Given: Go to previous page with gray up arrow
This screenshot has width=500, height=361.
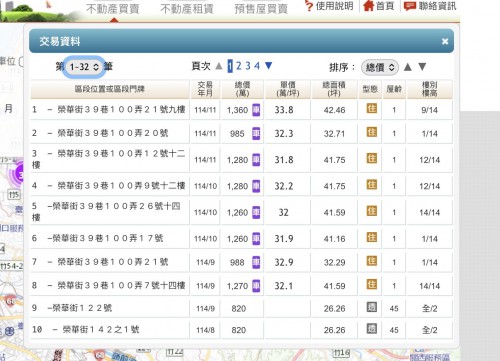Looking at the screenshot, I should tap(219, 66).
